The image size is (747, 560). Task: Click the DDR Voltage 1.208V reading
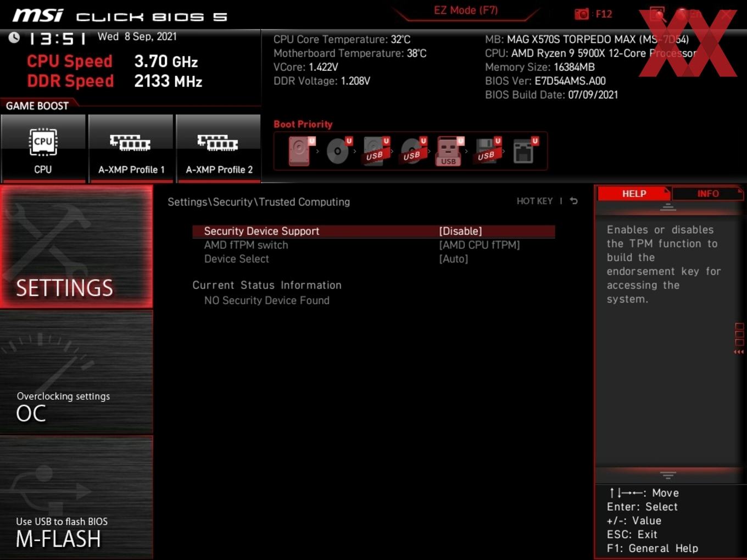(322, 81)
